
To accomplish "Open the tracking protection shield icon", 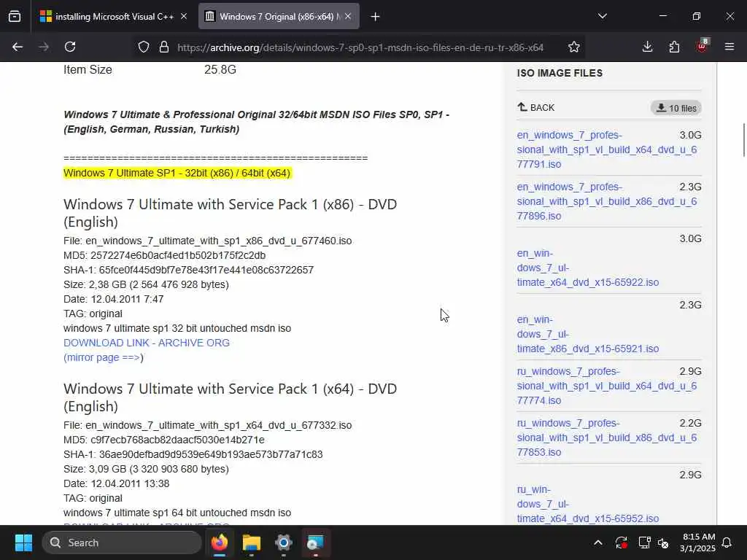I will 144,47.
